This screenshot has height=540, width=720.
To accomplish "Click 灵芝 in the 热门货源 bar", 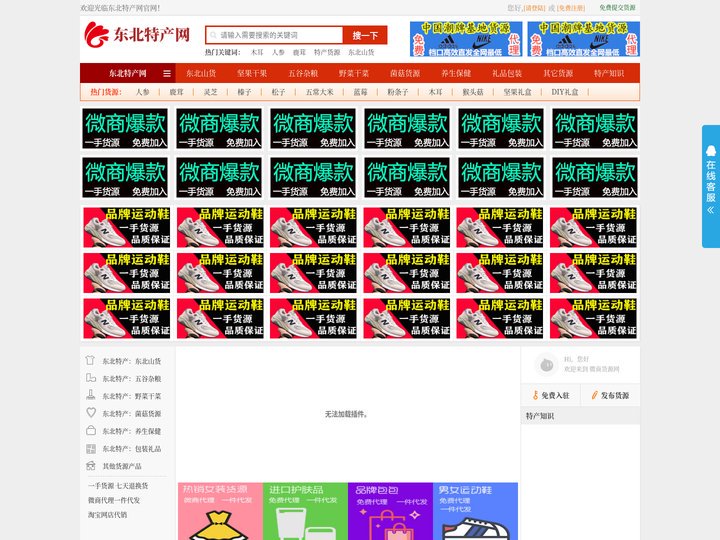I will point(211,92).
